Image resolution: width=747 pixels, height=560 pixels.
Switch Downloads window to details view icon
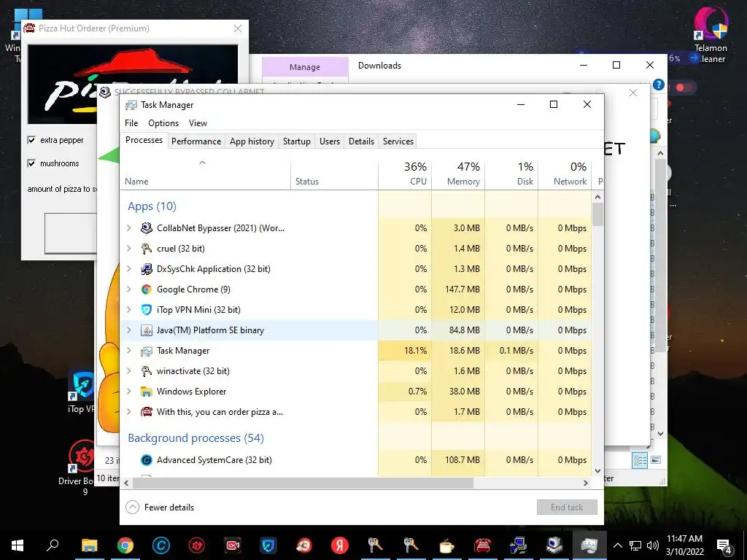640,460
